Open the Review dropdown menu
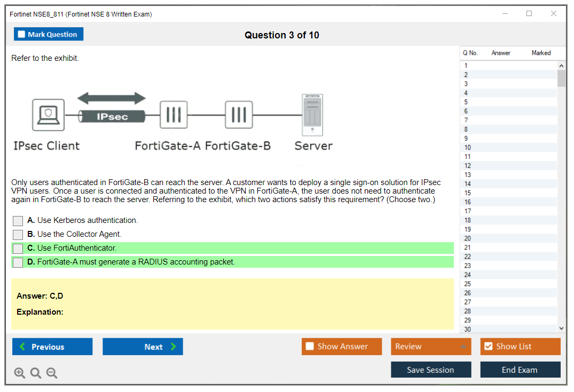This screenshot has height=392, width=574. point(430,347)
